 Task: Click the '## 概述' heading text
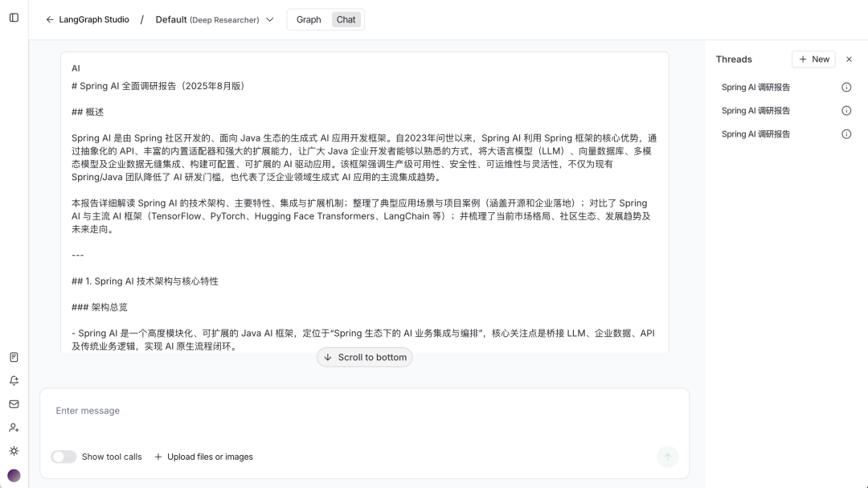(x=88, y=112)
